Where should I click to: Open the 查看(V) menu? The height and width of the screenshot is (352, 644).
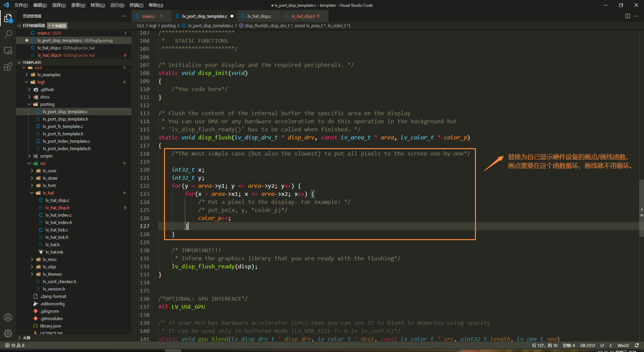click(x=78, y=5)
